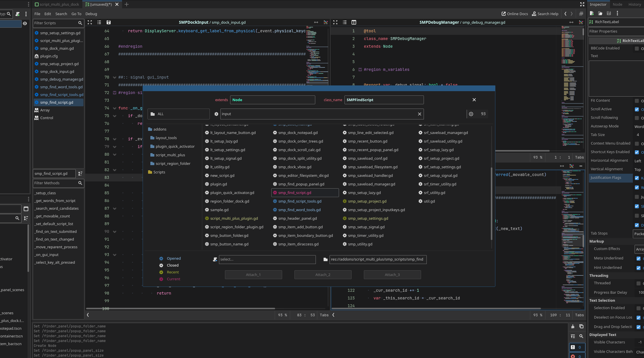Collapse the fold arrow at line 74
Screen dimensions: 644x358
coord(115,108)
